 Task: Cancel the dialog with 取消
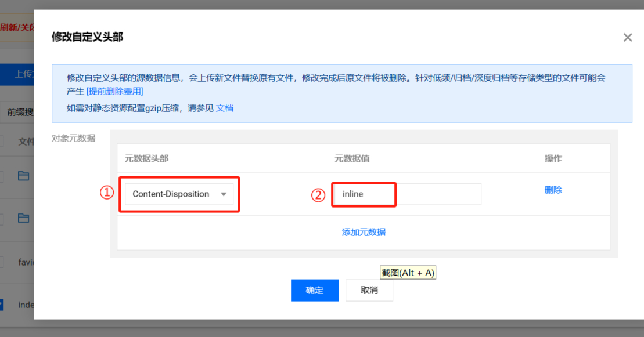point(369,290)
